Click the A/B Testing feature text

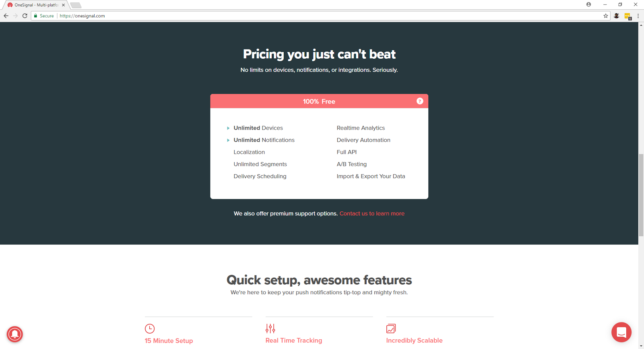click(352, 164)
